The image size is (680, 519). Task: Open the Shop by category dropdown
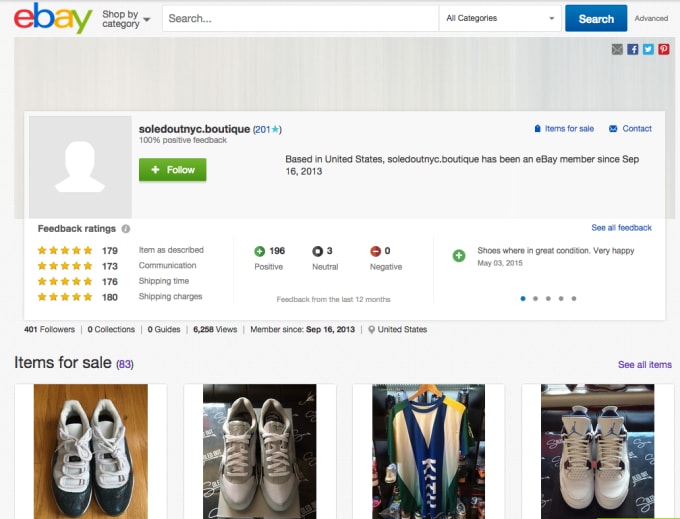[126, 19]
